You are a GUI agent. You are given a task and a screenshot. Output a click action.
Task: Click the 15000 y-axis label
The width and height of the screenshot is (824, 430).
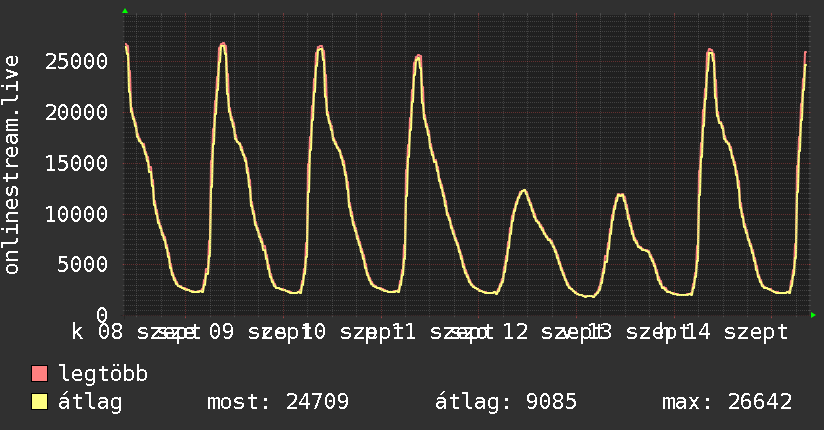pyautogui.click(x=77, y=163)
